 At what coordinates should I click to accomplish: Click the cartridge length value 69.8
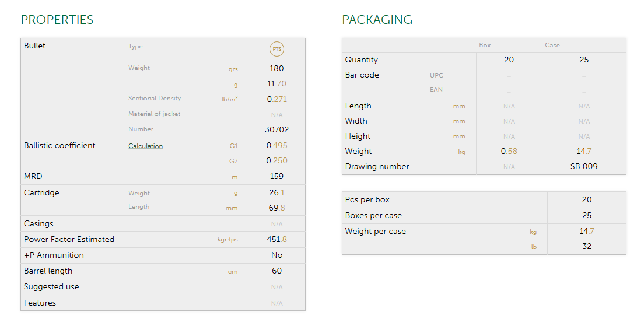(276, 208)
